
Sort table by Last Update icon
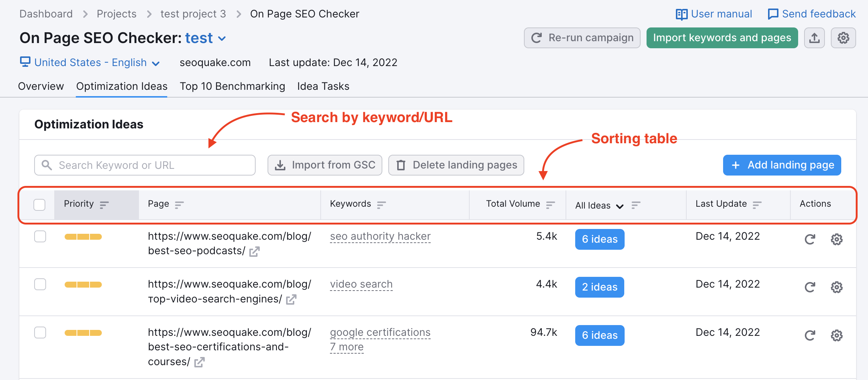tap(757, 204)
